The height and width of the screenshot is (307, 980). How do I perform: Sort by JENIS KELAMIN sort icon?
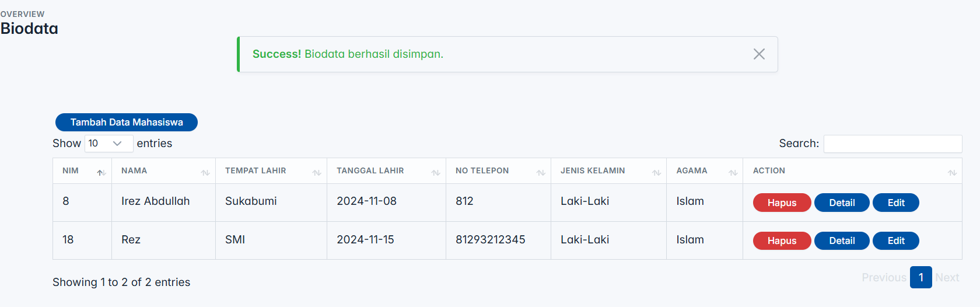click(656, 172)
